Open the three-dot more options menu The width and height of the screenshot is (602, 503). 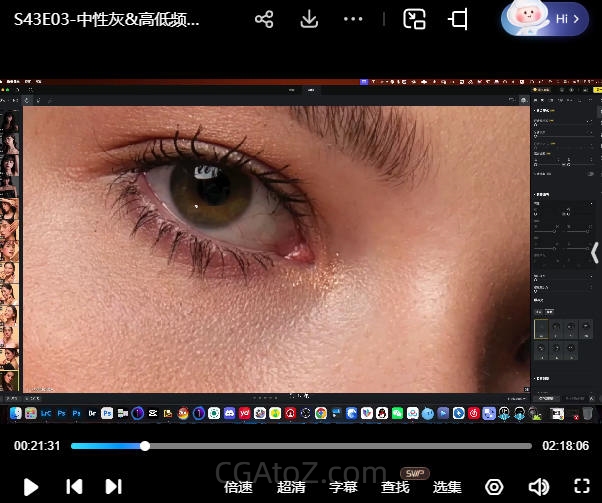click(353, 19)
